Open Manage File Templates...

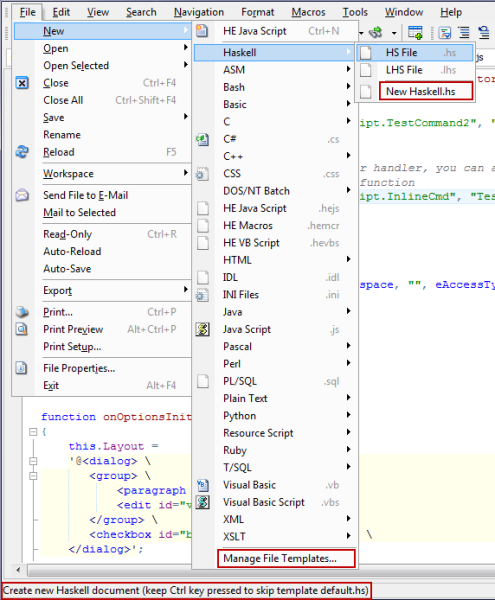pyautogui.click(x=286, y=559)
